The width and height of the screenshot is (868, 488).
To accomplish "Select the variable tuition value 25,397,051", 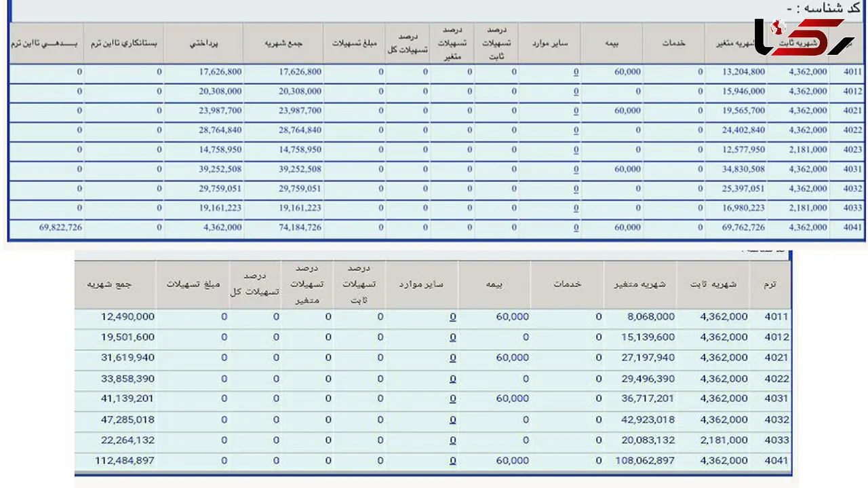I will point(744,189).
